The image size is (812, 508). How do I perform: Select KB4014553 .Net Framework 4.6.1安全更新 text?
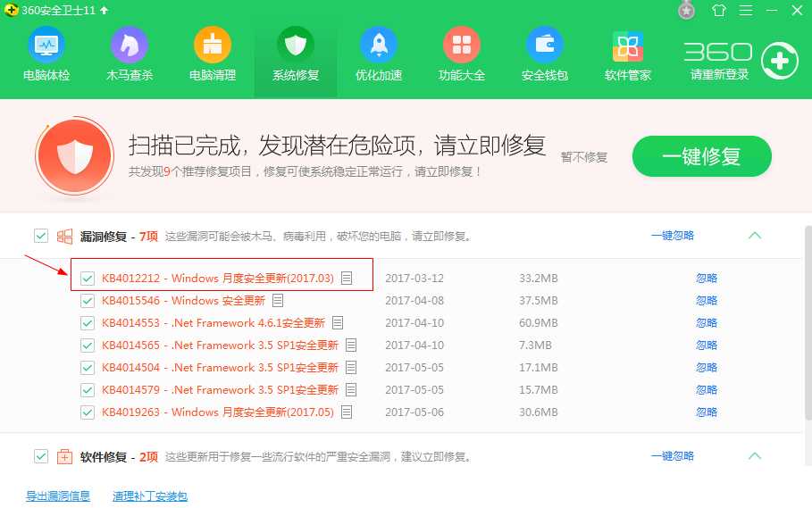(x=213, y=323)
